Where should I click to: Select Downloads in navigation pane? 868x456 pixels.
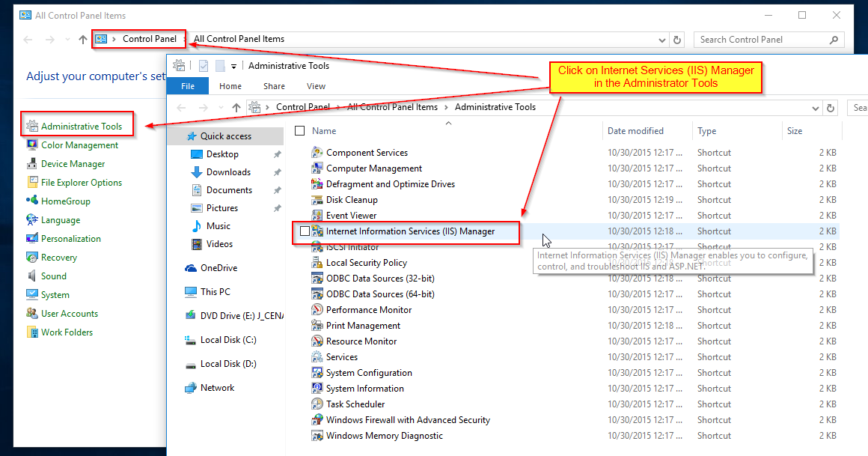[229, 171]
